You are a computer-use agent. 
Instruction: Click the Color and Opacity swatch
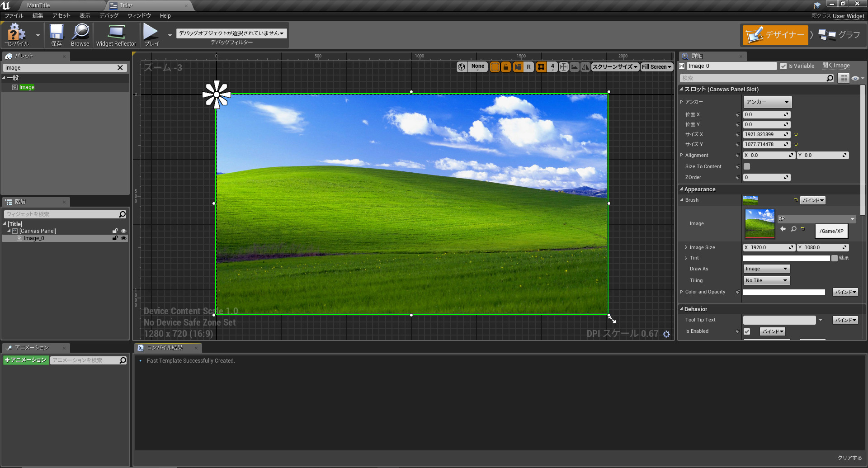(784, 292)
